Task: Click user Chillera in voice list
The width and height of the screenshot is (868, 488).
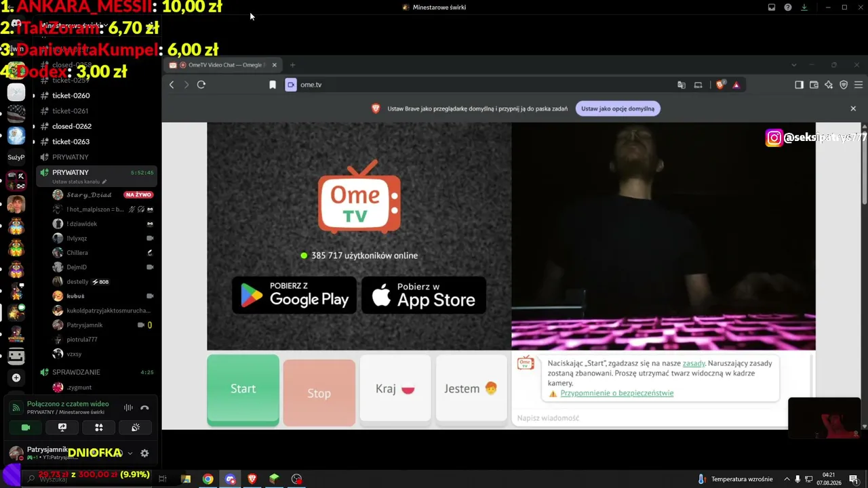Action: [x=77, y=253]
